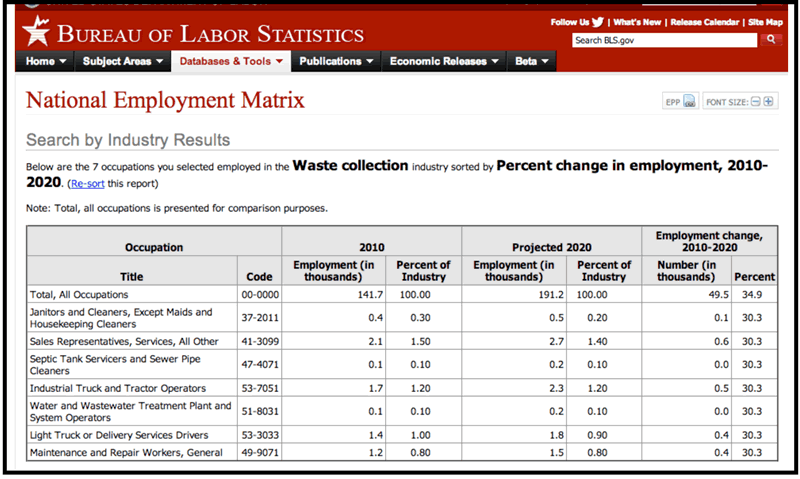Open the What's New link
This screenshot has height=479, width=800.
(x=637, y=22)
